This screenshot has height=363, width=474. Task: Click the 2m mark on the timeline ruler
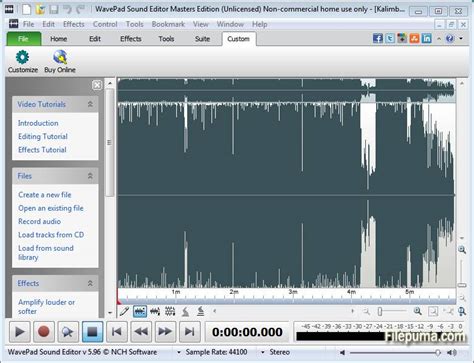[234, 292]
